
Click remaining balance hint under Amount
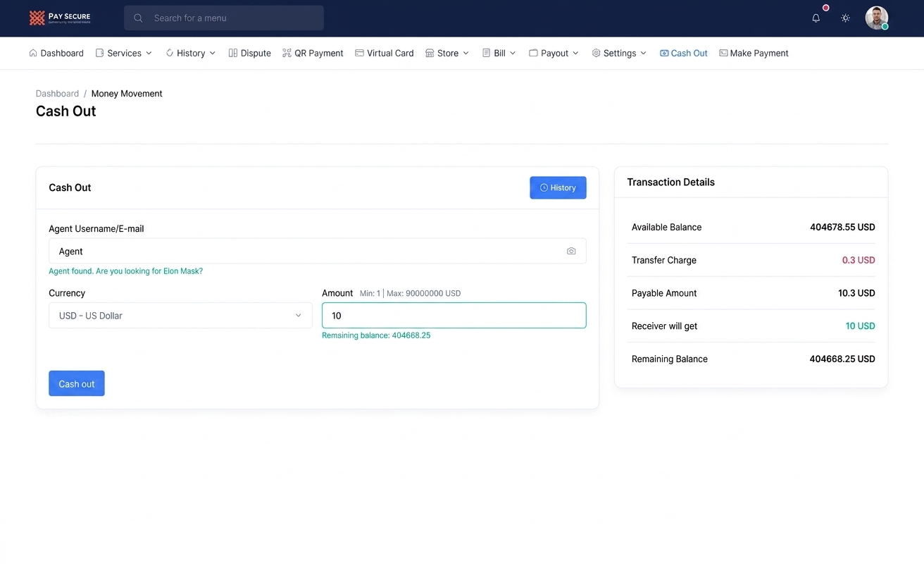(x=376, y=335)
